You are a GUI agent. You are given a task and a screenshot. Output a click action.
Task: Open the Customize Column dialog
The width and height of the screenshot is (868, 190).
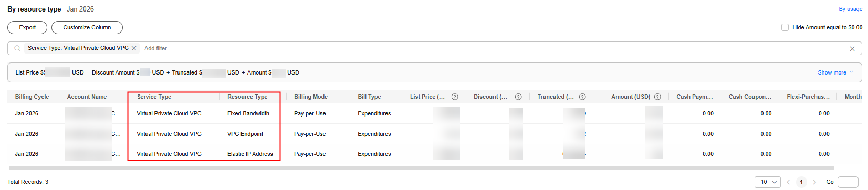coord(87,27)
